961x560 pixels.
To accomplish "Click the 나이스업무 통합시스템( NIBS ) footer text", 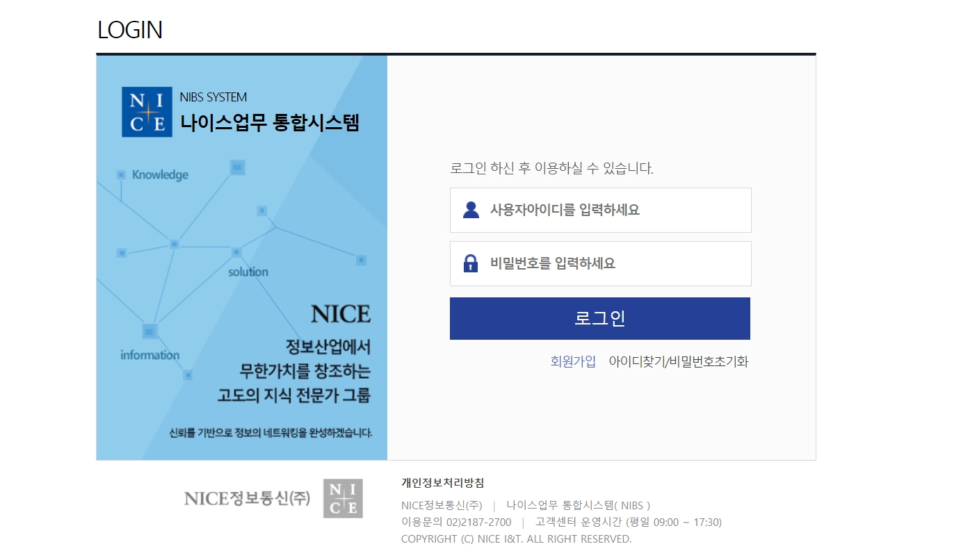I will tap(579, 505).
